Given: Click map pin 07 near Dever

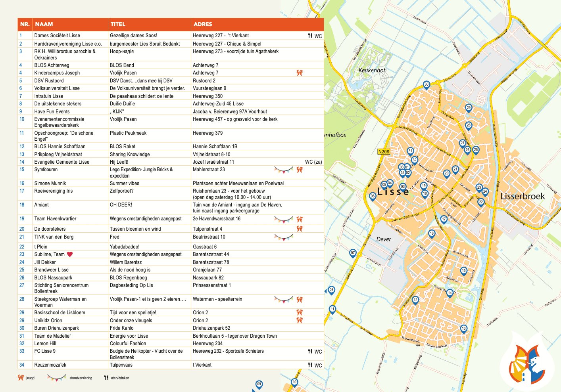Looking at the screenshot, I should [x=353, y=253].
